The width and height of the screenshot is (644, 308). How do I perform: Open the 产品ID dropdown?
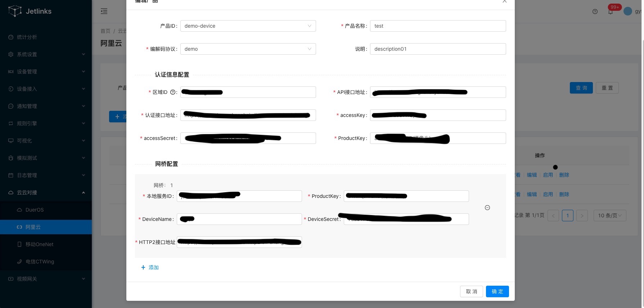coord(248,26)
